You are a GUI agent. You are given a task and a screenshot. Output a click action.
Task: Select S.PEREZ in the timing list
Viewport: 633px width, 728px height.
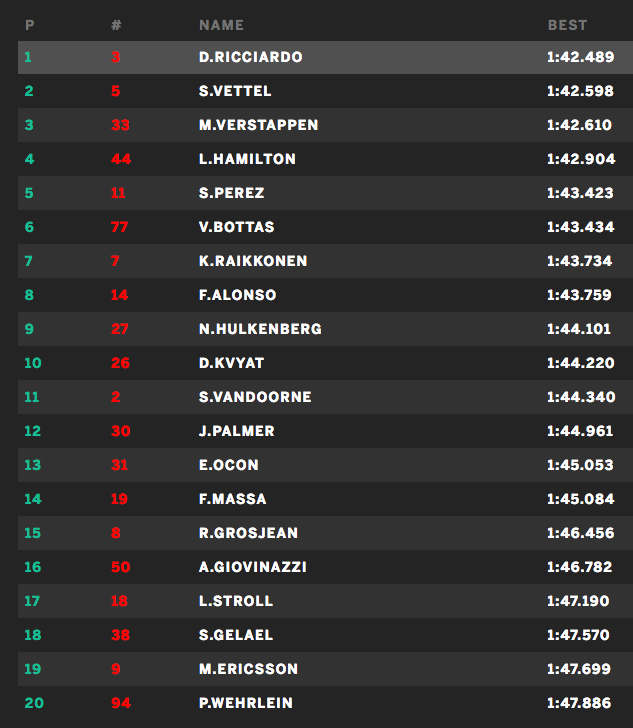[x=231, y=193]
